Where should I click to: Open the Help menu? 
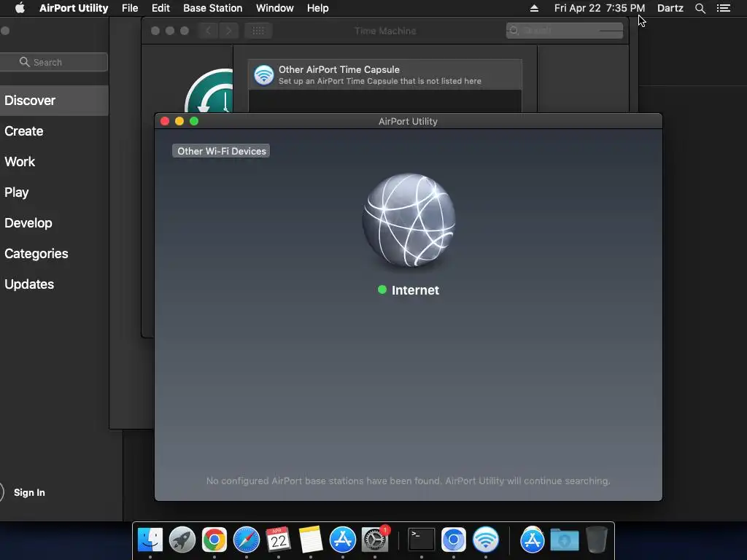coord(318,8)
